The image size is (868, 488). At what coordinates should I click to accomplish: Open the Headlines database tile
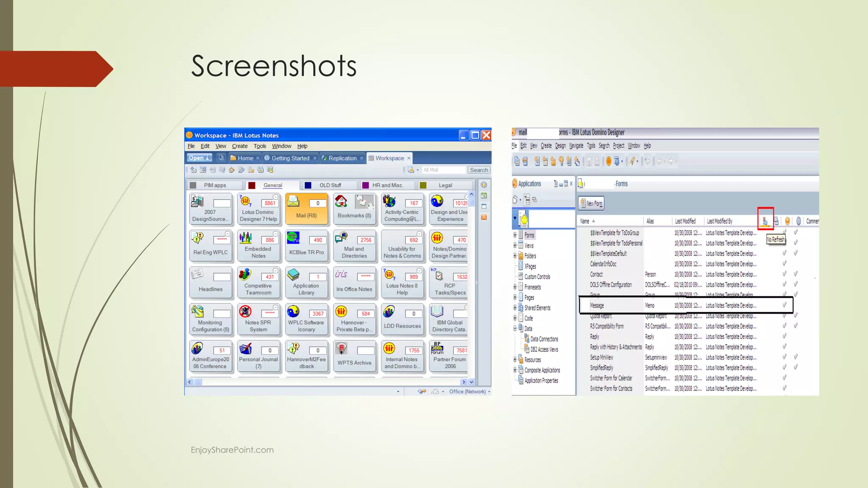click(211, 282)
